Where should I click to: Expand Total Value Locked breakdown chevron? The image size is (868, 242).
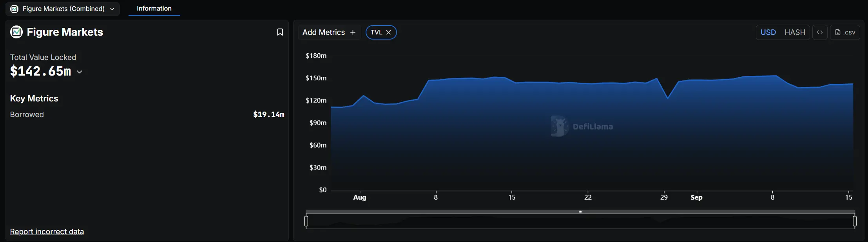[x=80, y=72]
